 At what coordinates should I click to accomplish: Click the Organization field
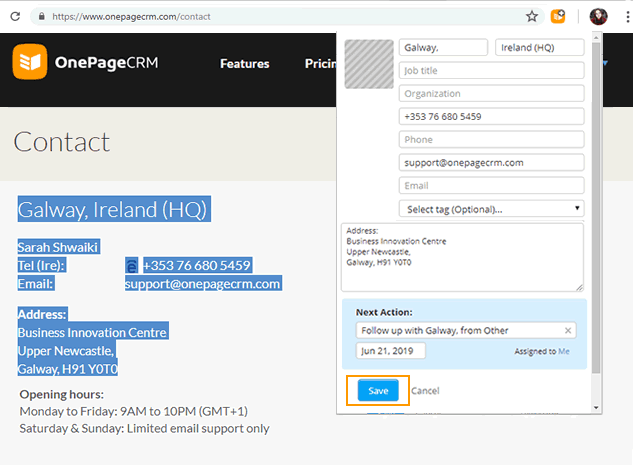click(x=491, y=94)
